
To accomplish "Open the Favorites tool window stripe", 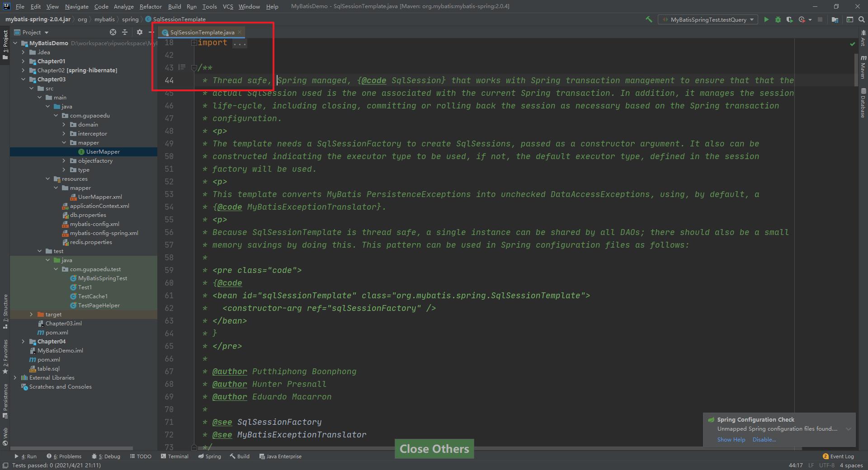I will pyautogui.click(x=5, y=357).
